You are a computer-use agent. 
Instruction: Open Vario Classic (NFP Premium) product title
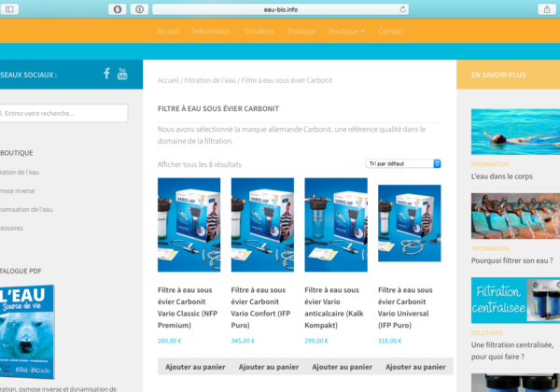pos(188,307)
